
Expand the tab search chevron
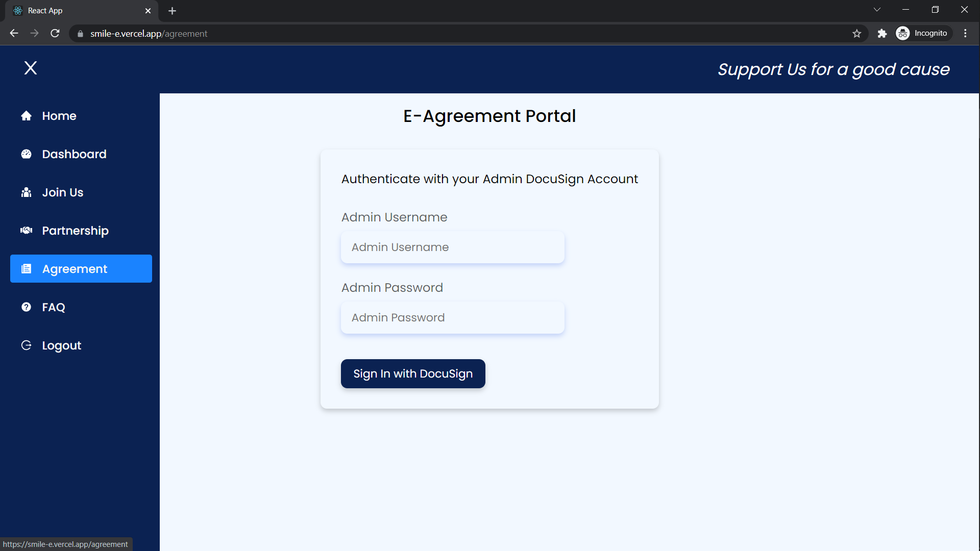coord(877,10)
